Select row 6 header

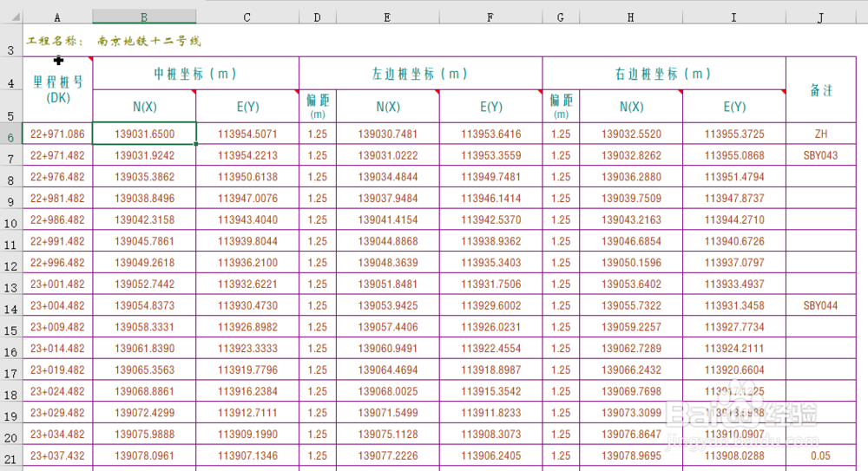coord(11,134)
